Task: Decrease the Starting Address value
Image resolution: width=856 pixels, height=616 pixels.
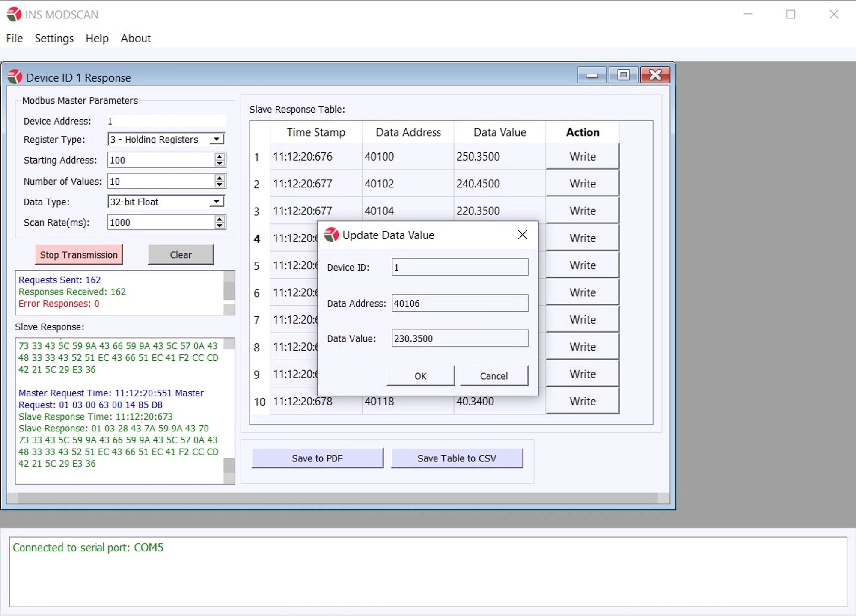Action: (220, 164)
